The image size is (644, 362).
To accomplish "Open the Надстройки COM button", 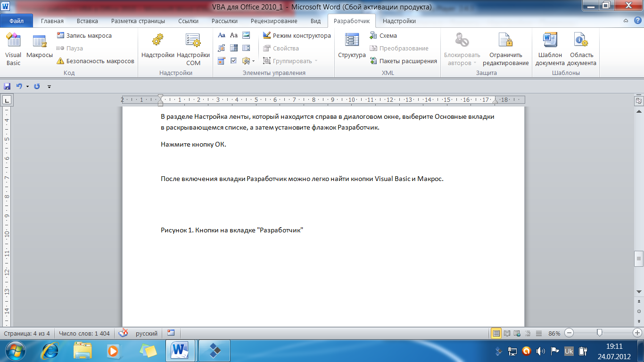I will point(193,49).
